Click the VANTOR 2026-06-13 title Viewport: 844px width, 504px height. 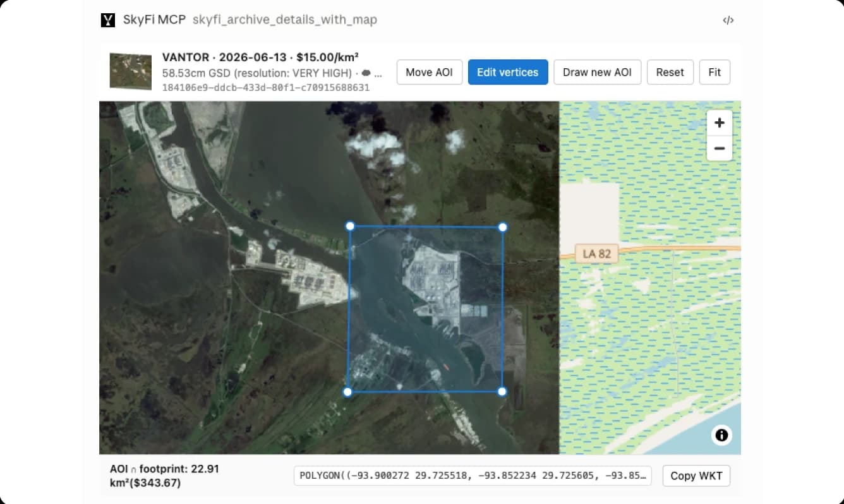pos(261,57)
